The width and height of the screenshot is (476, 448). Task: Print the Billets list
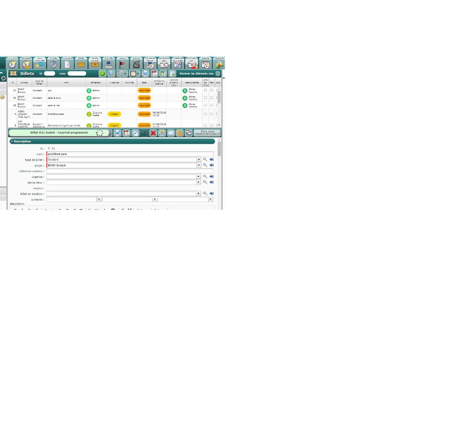(x=146, y=73)
